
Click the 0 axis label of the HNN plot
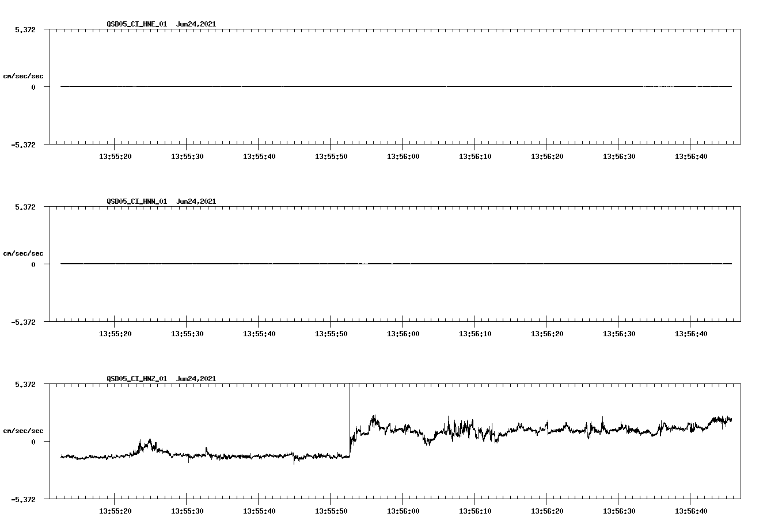(33, 264)
